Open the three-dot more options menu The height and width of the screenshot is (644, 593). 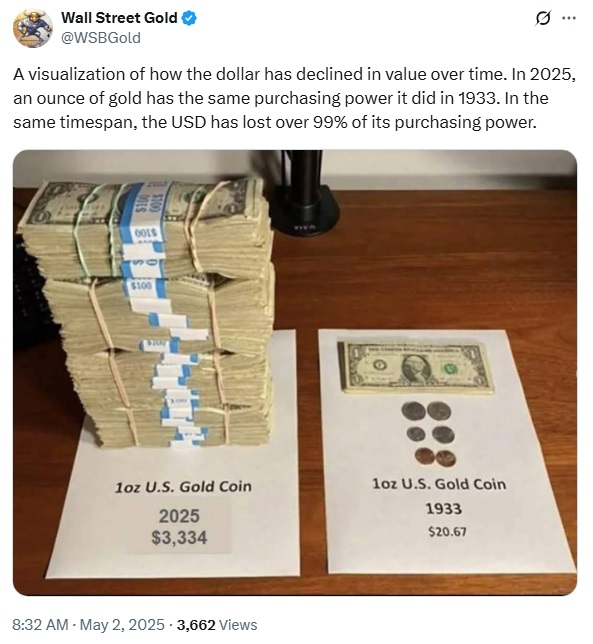click(569, 18)
